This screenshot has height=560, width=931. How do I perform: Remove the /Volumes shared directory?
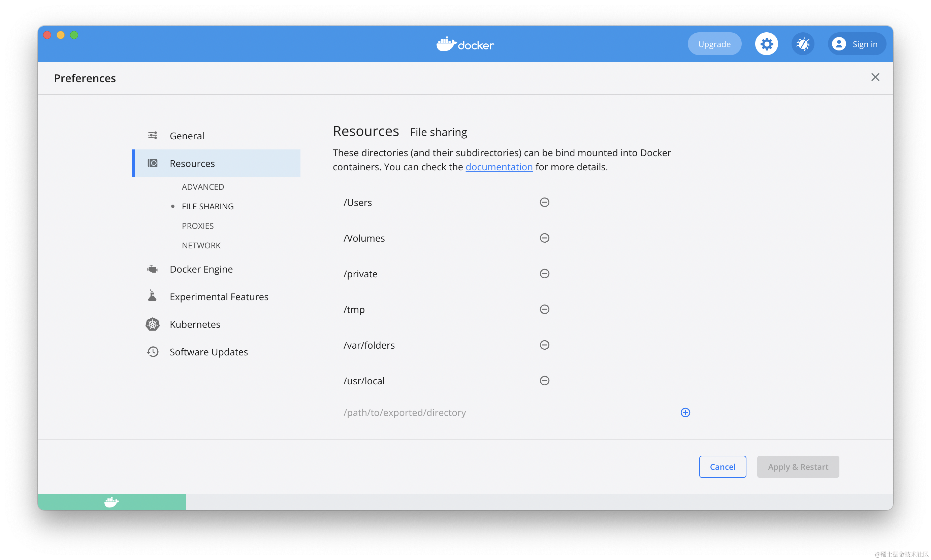544,238
